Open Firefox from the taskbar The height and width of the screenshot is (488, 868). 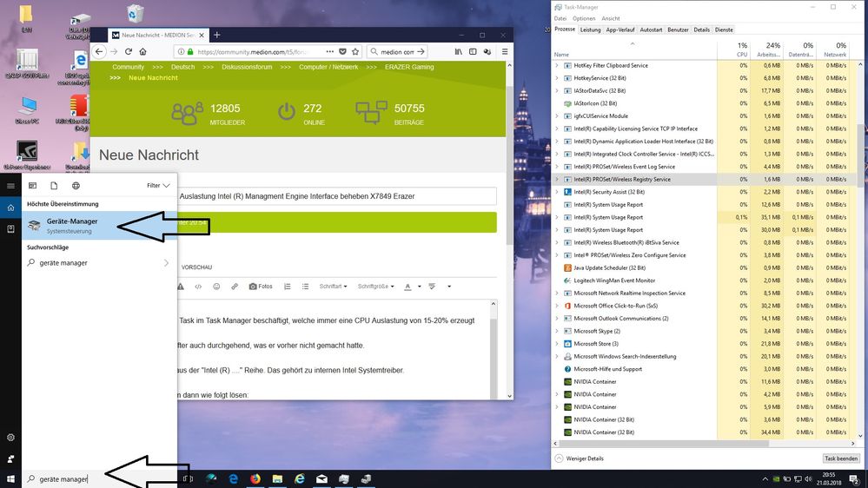[x=255, y=478]
